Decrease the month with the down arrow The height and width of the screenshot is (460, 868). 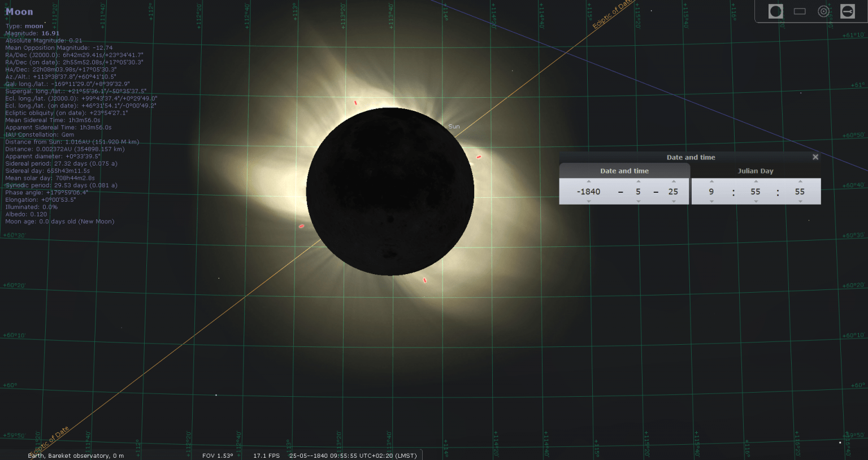[638, 201]
